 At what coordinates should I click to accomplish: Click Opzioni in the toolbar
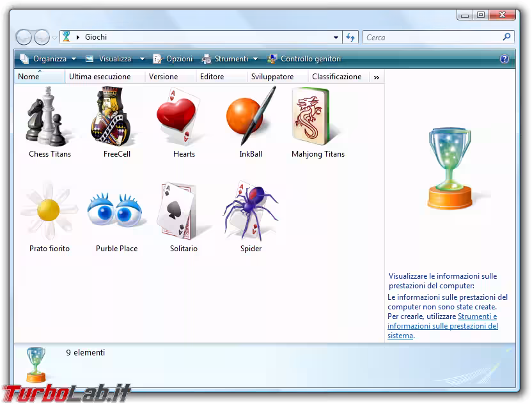173,59
